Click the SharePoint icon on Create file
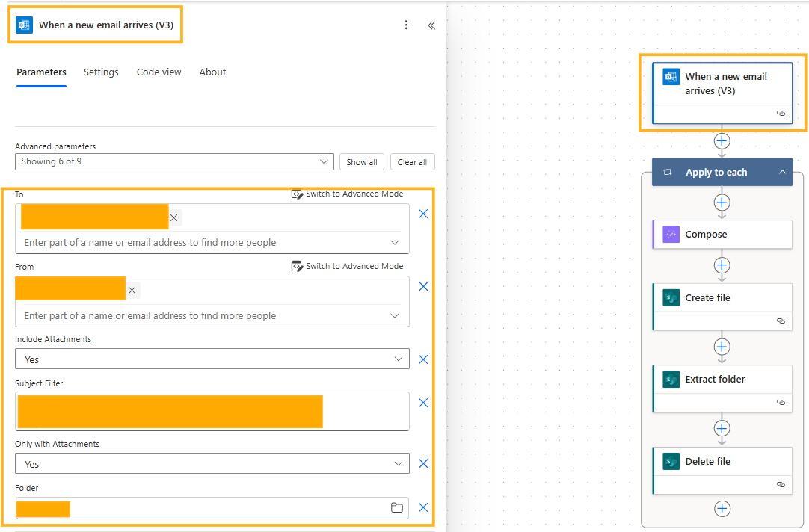Image resolution: width=809 pixels, height=532 pixels. [671, 297]
